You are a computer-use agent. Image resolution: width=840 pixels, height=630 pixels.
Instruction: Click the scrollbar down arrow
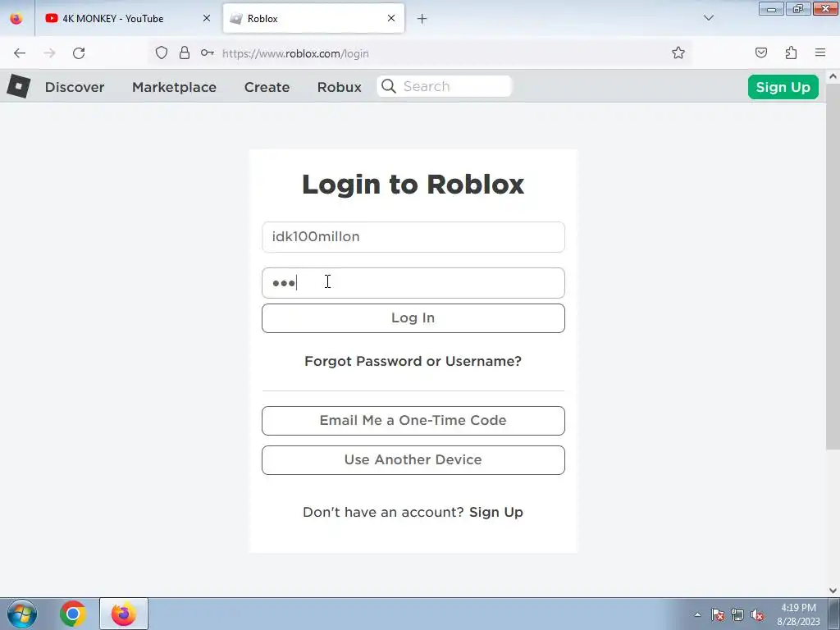(x=833, y=591)
